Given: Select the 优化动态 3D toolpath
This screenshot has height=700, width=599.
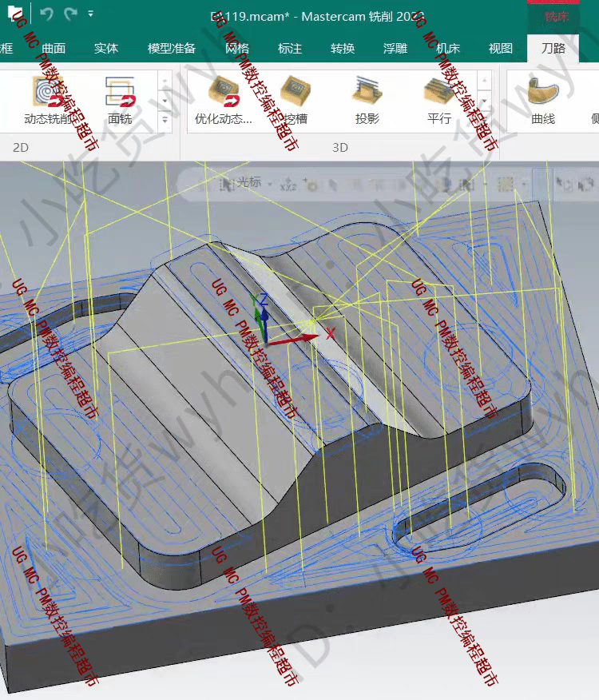Looking at the screenshot, I should 223,100.
